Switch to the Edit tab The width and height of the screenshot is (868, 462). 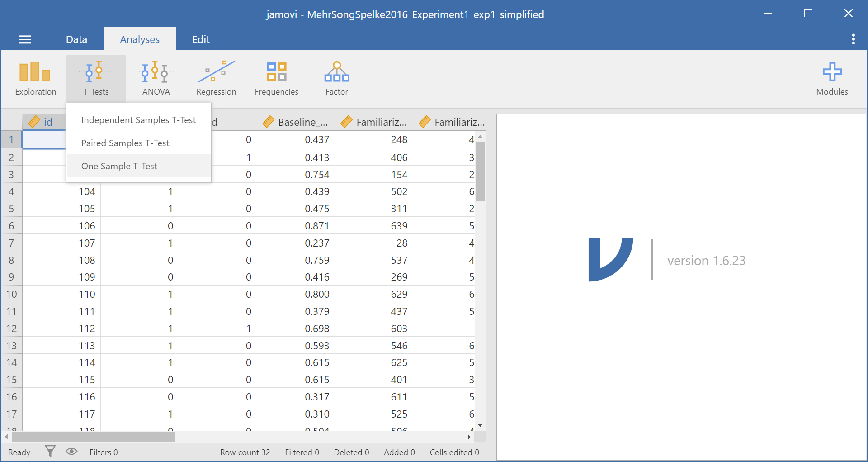click(x=201, y=39)
